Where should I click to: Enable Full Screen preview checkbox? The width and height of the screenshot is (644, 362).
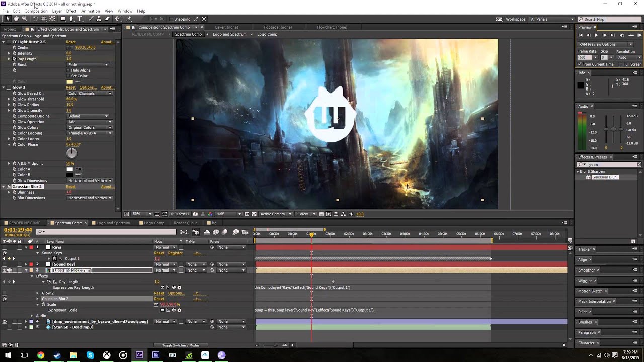click(x=620, y=64)
